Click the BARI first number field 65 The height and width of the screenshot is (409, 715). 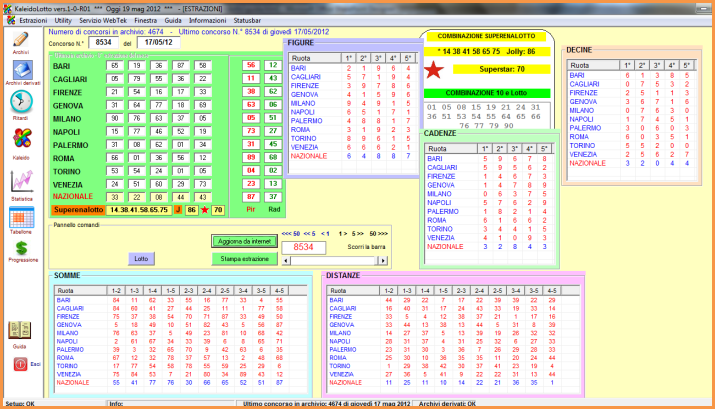pyautogui.click(x=114, y=65)
